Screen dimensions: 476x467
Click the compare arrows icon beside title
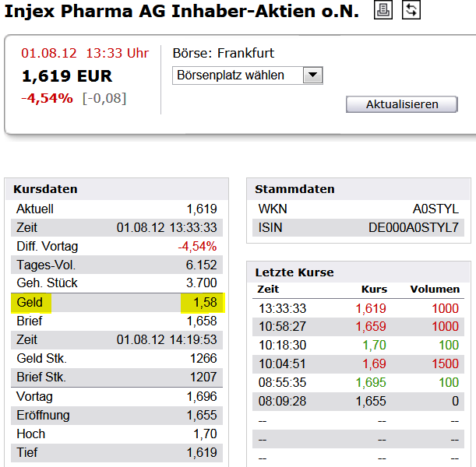411,9
